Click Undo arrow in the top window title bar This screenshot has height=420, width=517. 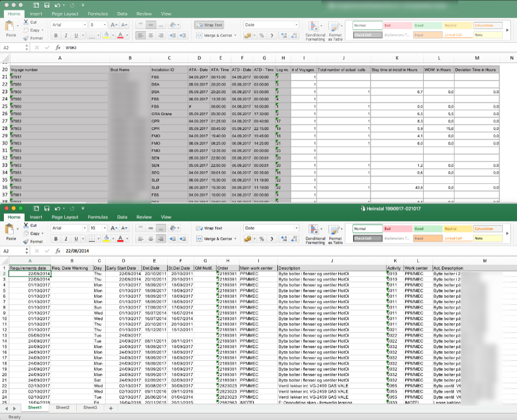tap(58, 5)
